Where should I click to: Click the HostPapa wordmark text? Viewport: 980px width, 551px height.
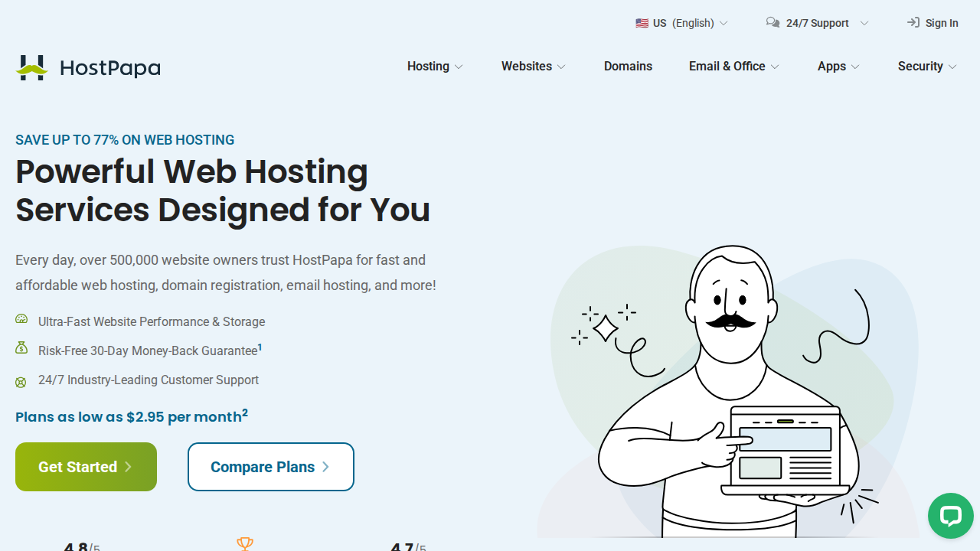tap(110, 68)
